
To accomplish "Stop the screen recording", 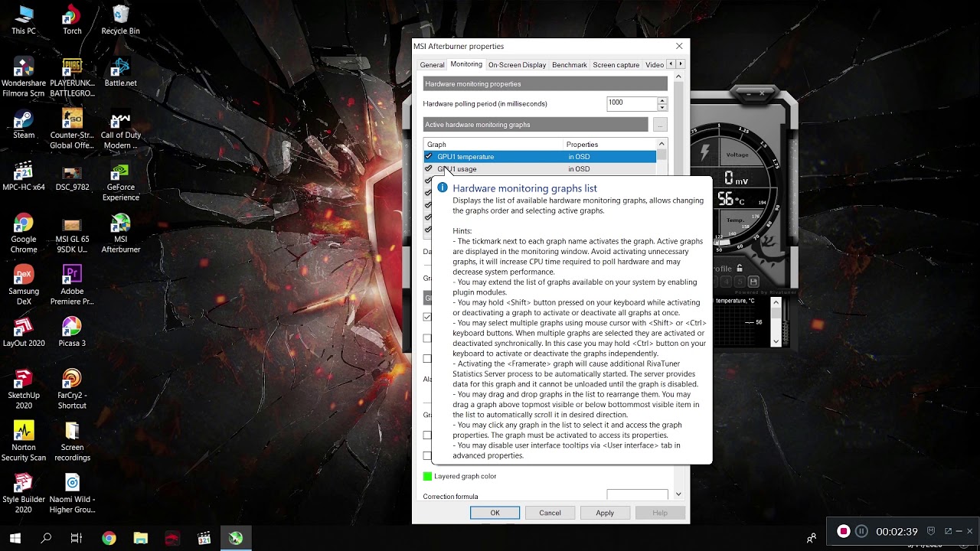I will [844, 531].
